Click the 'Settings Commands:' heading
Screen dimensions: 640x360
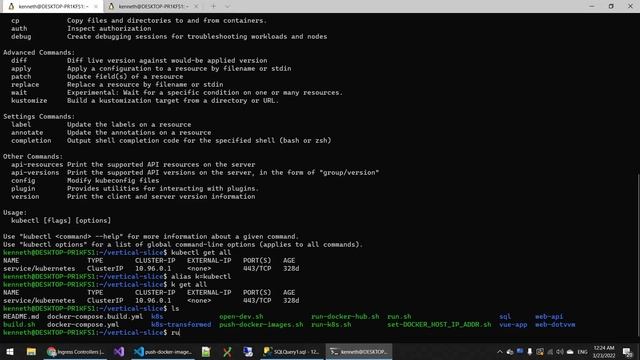(x=39, y=116)
